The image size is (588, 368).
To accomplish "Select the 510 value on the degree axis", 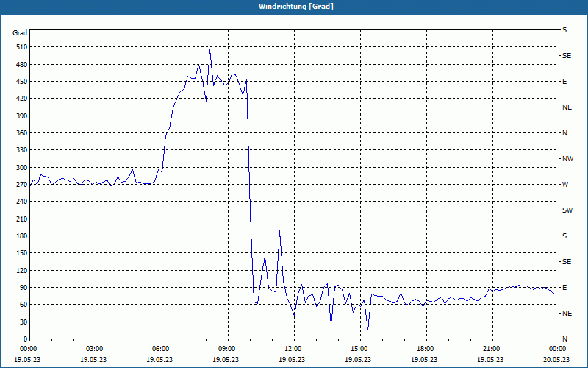I will click(x=23, y=47).
